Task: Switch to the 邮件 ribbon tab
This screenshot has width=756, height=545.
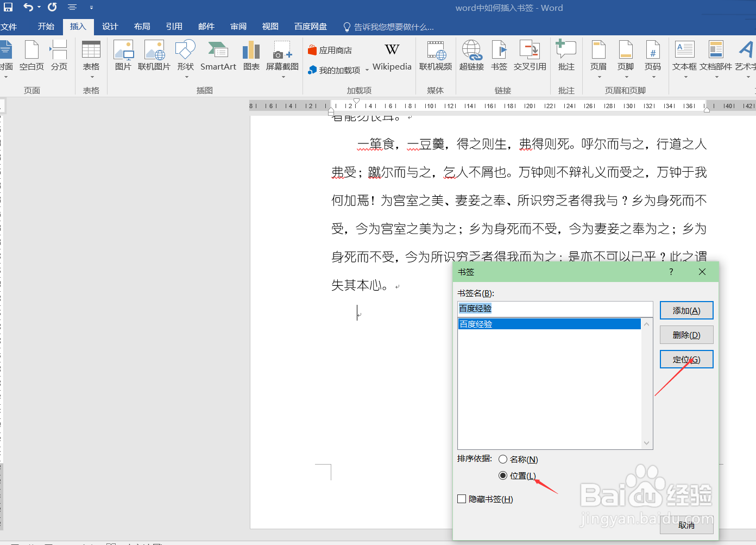Action: click(206, 26)
